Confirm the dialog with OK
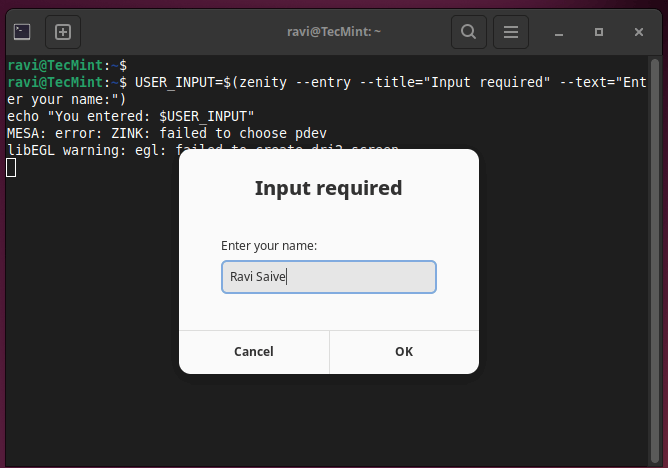668x468 pixels. [403, 351]
